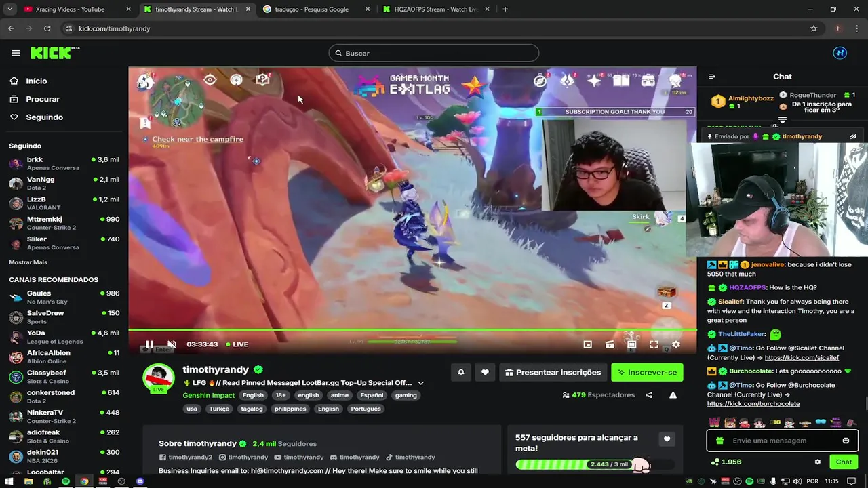Click heart on follower goal card
The height and width of the screenshot is (488, 868).
click(667, 439)
